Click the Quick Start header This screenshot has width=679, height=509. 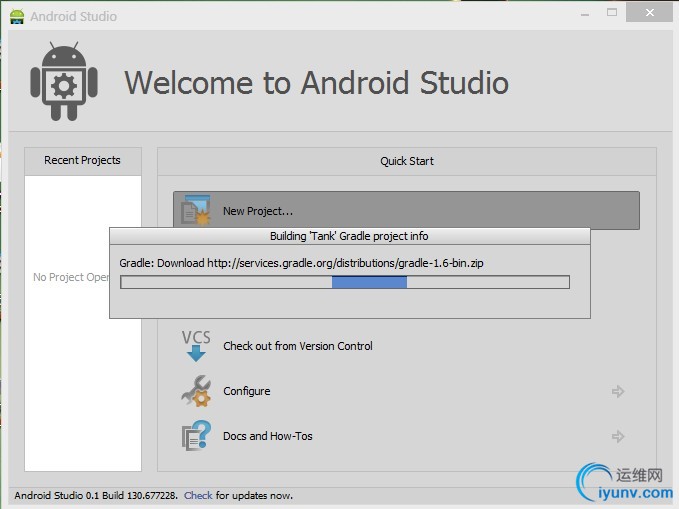(x=407, y=161)
